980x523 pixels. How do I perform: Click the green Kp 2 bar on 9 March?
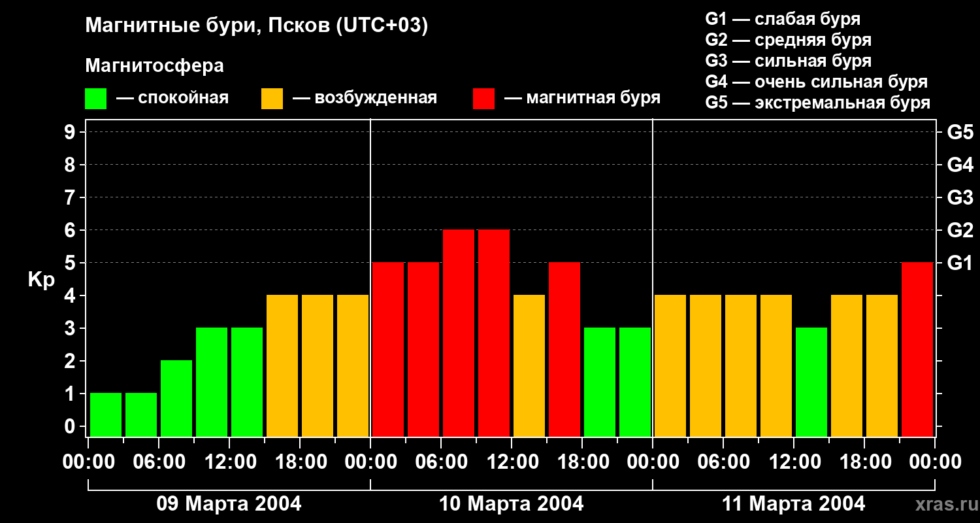pos(176,398)
